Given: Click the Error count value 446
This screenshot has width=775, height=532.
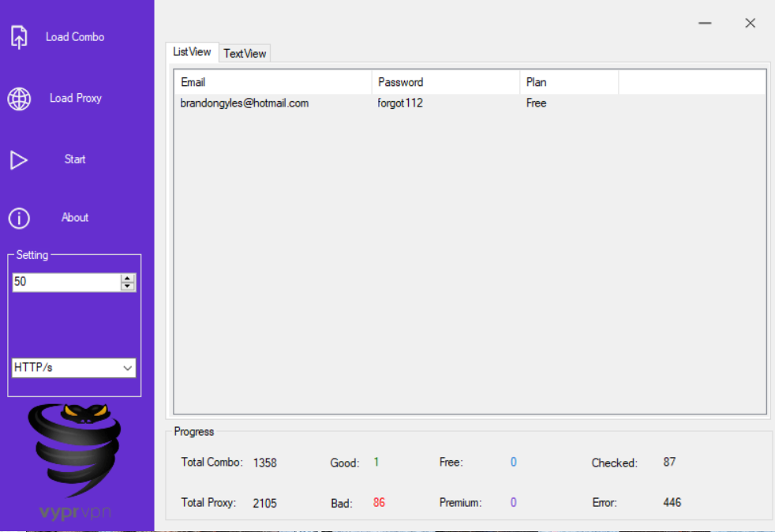Looking at the screenshot, I should (672, 503).
